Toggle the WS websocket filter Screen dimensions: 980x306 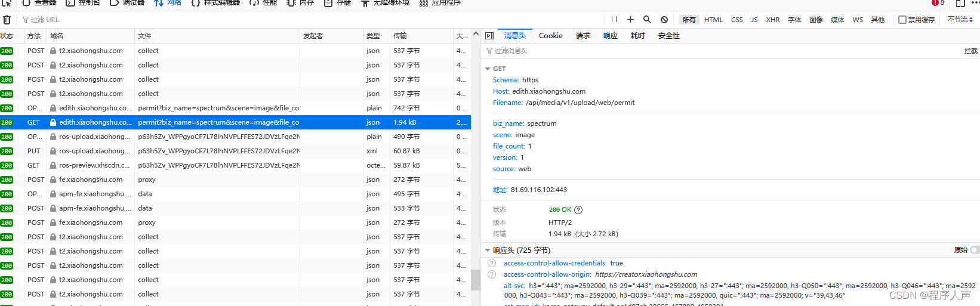(x=858, y=20)
